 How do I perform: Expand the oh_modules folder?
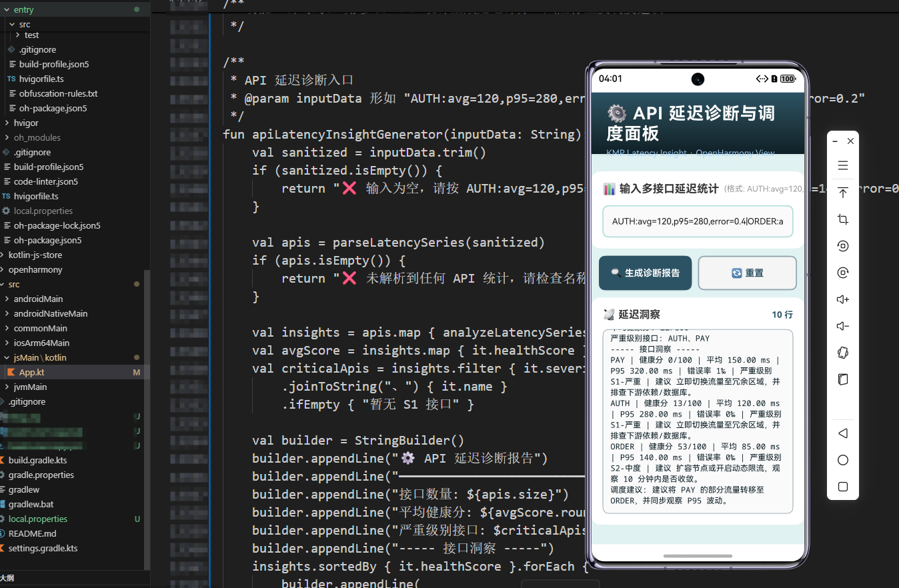pos(7,137)
